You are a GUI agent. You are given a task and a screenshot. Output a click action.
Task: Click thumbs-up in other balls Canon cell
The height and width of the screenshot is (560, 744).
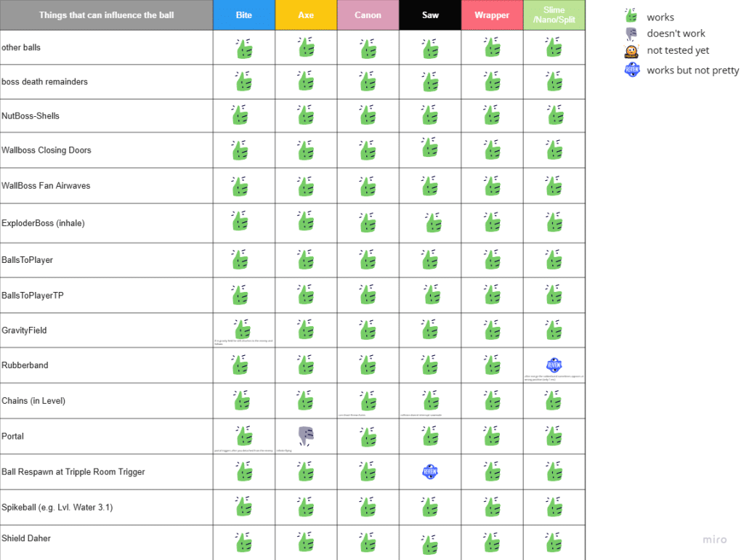tap(368, 48)
